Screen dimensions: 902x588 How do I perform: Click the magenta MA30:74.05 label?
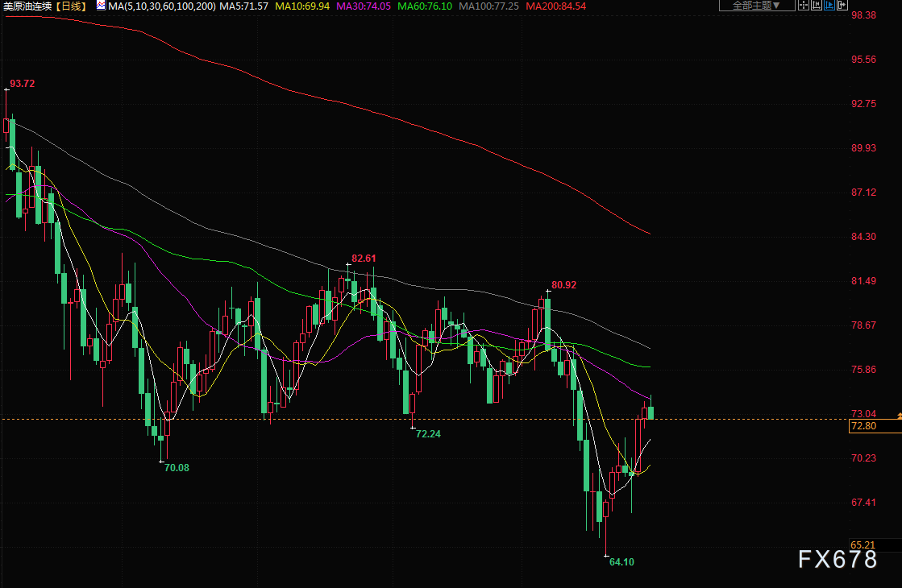[x=364, y=6]
